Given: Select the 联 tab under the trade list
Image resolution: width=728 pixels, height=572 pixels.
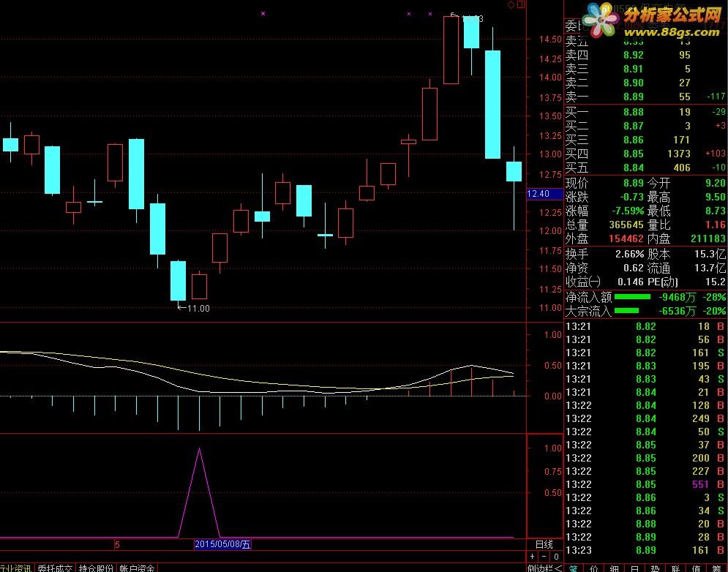Looking at the screenshot, I should click(675, 568).
